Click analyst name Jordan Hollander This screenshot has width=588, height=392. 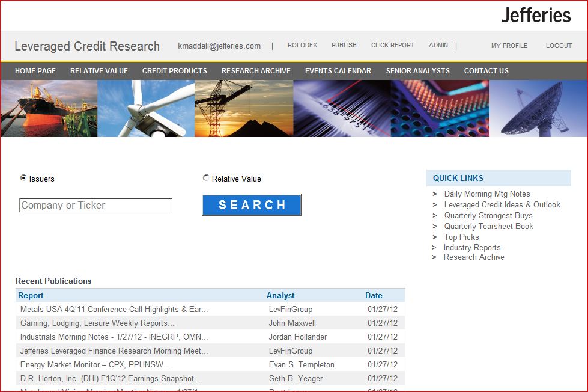point(298,337)
